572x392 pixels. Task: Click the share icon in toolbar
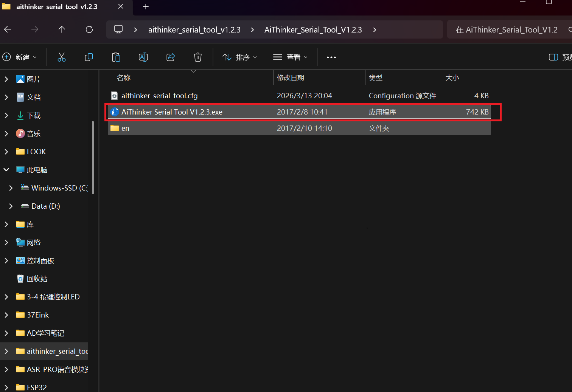pos(171,57)
